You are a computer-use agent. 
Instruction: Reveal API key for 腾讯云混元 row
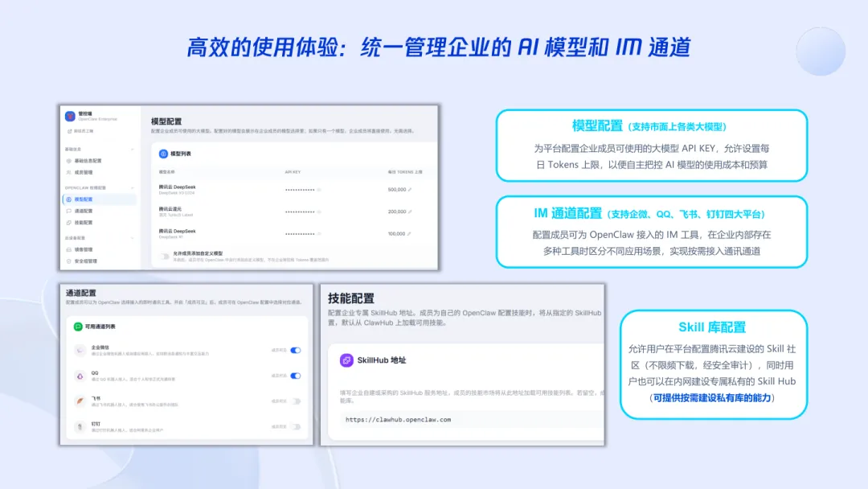point(319,212)
